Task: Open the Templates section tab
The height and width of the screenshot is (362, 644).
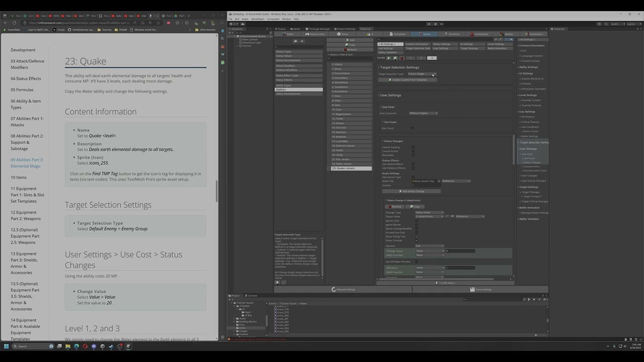Action: point(397,34)
